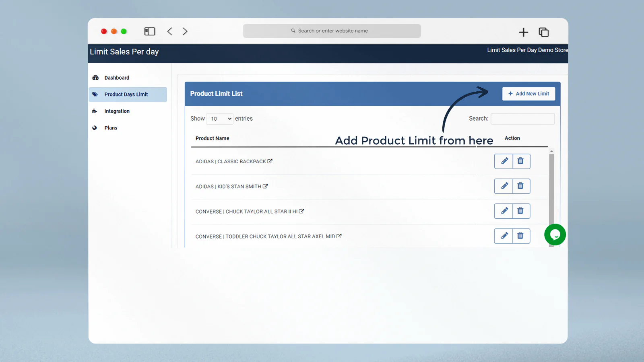
Task: Delete the Adidas Kid's Stan Smith limit
Action: (521, 186)
